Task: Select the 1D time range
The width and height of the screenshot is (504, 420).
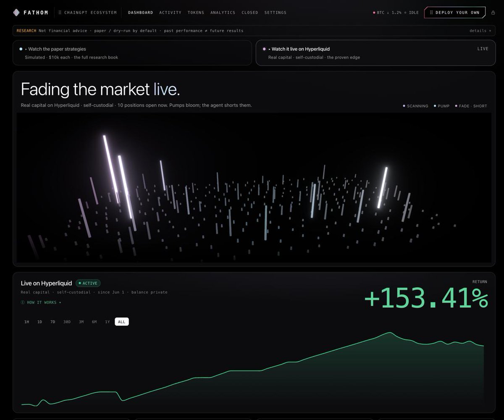Action: (x=39, y=322)
